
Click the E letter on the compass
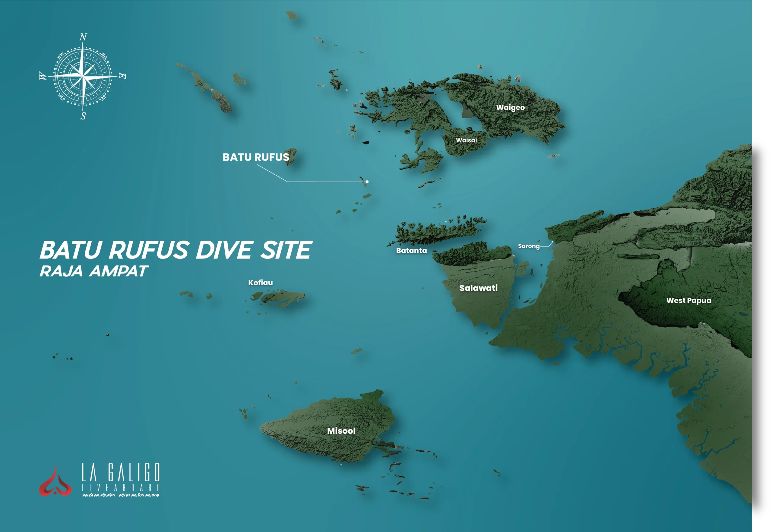click(122, 76)
